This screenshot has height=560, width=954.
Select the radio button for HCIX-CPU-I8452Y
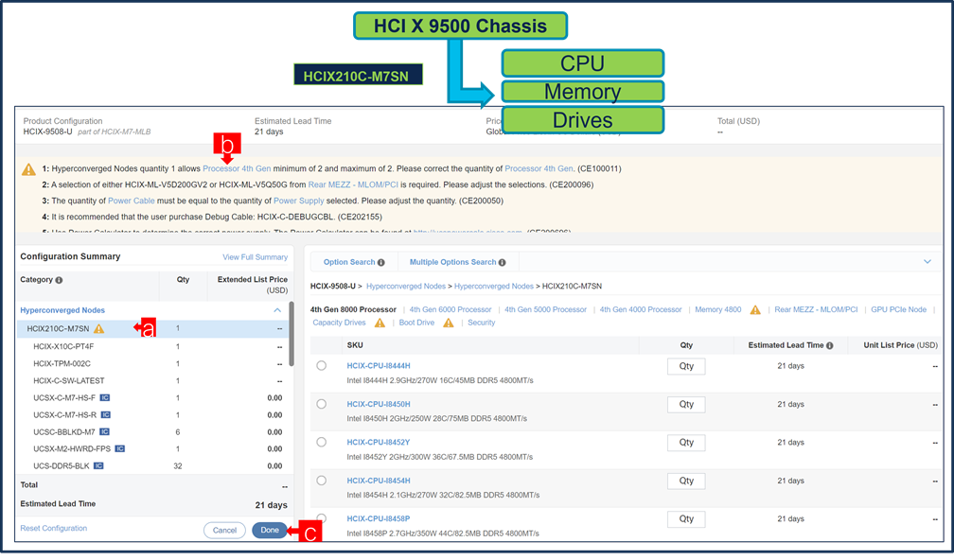(x=321, y=443)
